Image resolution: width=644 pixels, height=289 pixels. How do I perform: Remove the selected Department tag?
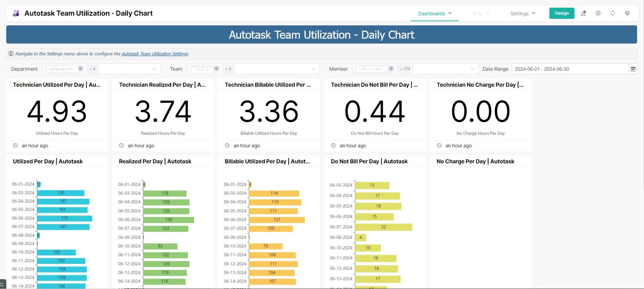(x=80, y=69)
